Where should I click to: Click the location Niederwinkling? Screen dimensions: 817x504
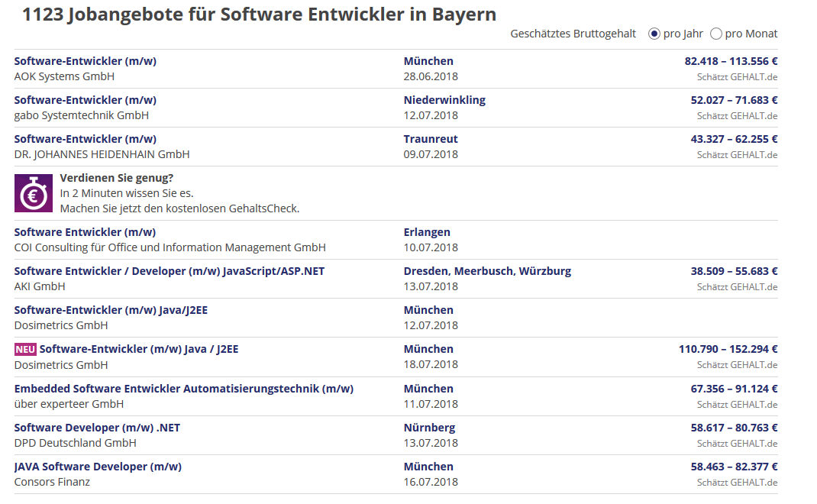point(444,100)
